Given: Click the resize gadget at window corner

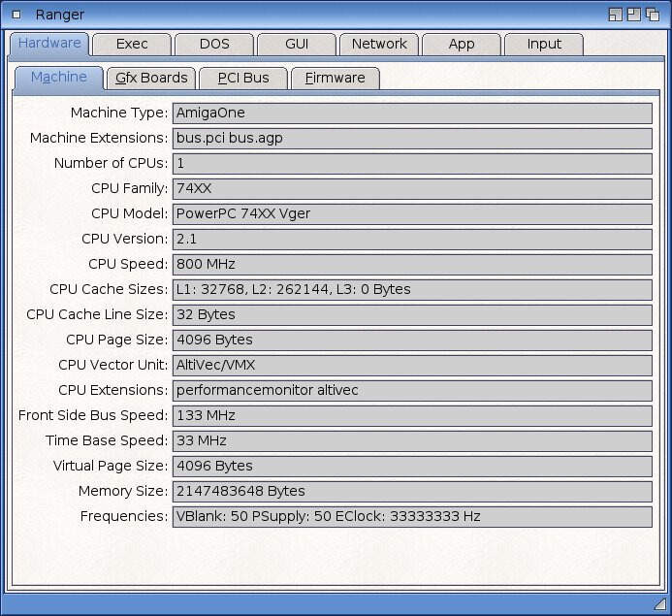Looking at the screenshot, I should pyautogui.click(x=660, y=604).
